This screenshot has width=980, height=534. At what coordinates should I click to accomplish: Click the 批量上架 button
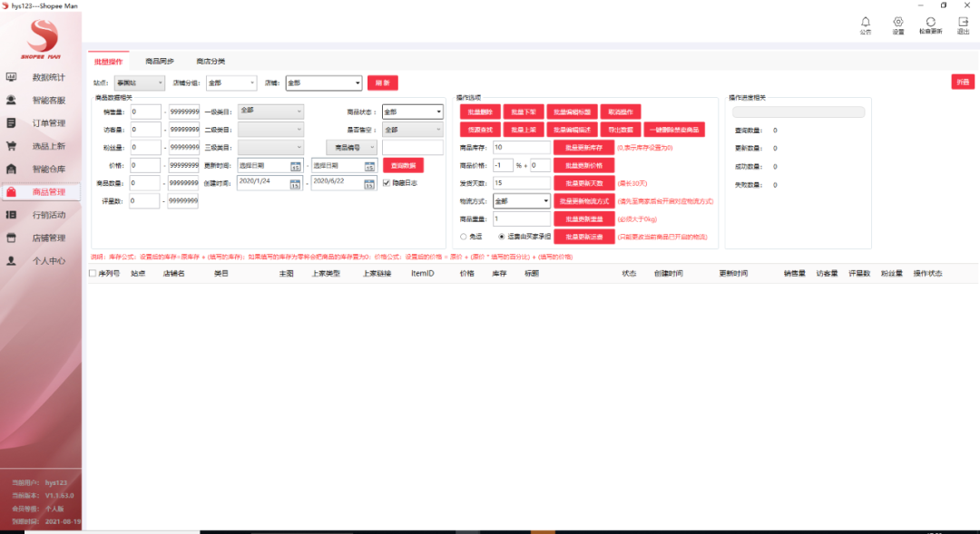point(524,130)
